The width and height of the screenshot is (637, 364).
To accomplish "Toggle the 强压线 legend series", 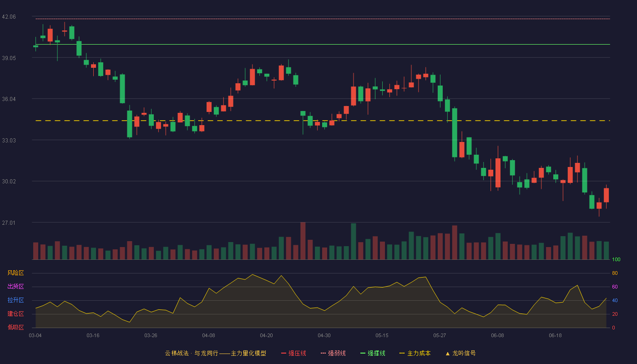I will [x=293, y=353].
